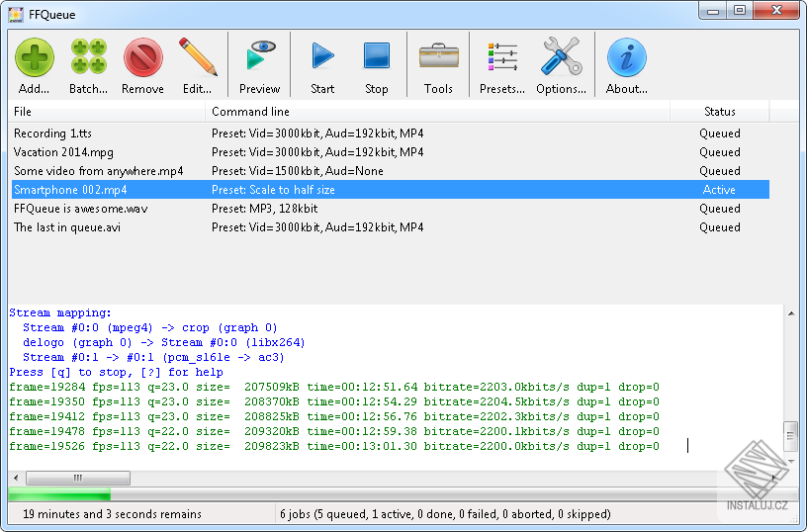
Task: Maximize the FFQueue window
Action: point(740,10)
